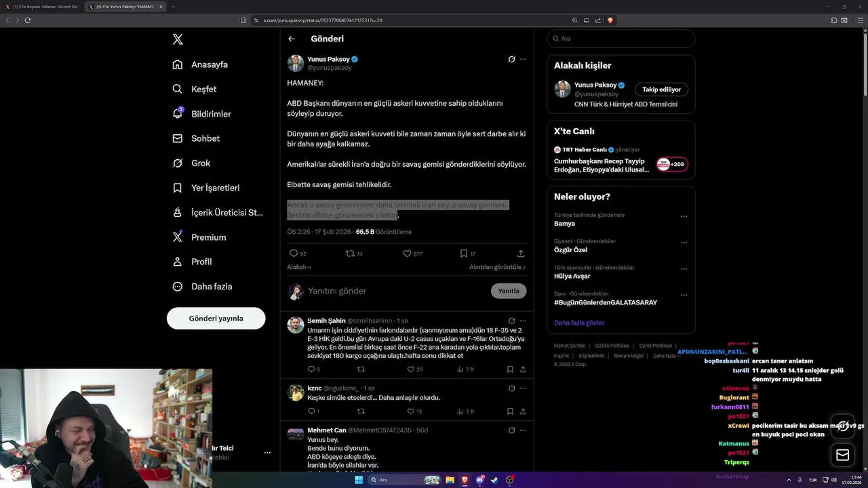
Task: Click Yanıtla button
Action: click(509, 291)
